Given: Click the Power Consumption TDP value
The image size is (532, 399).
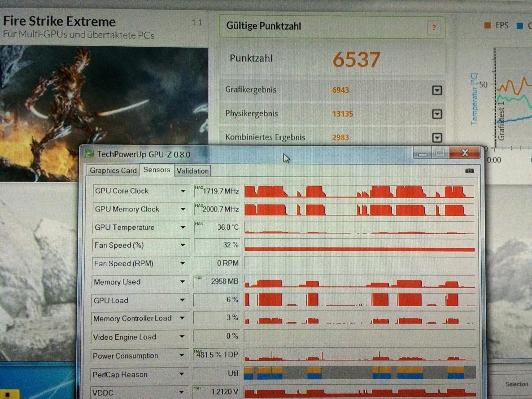Looking at the screenshot, I should (x=217, y=355).
